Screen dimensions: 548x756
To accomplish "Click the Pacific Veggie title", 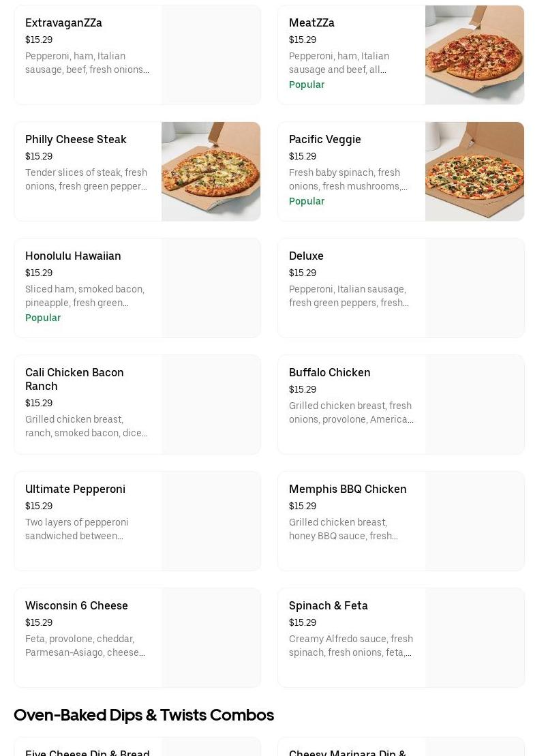I will [x=324, y=139].
